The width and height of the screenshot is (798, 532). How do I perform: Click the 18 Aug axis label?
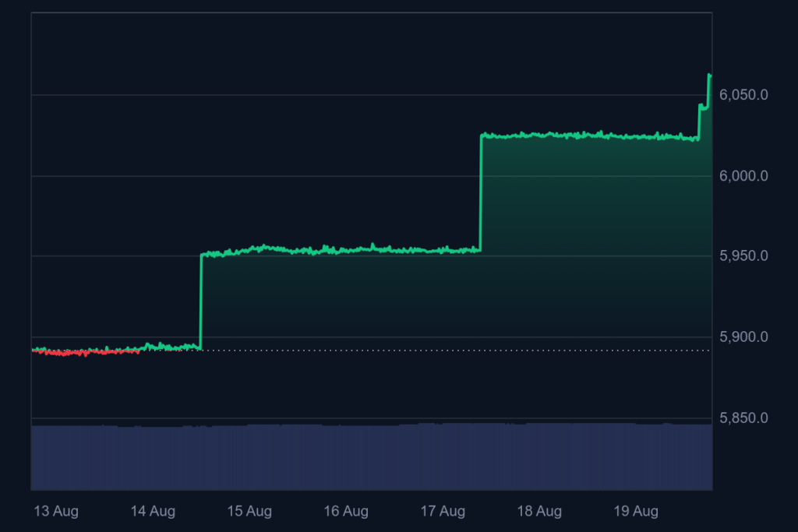540,511
